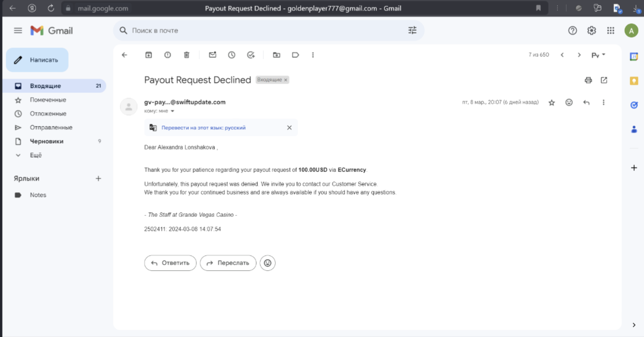Open more actions in email toolbar

click(313, 55)
